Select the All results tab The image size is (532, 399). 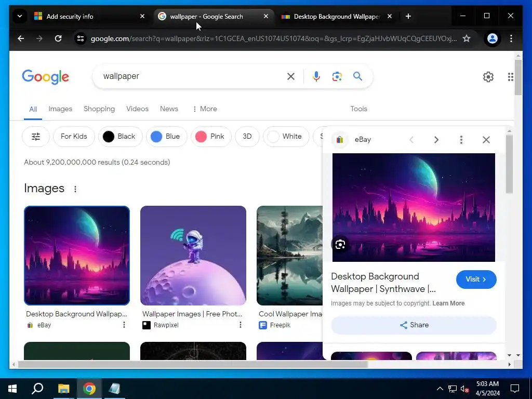(33, 109)
